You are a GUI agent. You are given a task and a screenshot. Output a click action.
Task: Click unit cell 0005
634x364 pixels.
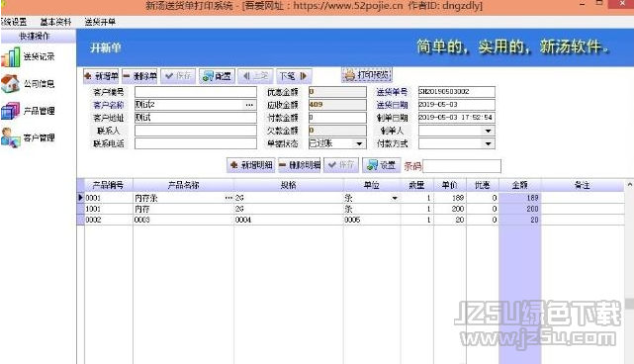click(x=372, y=220)
